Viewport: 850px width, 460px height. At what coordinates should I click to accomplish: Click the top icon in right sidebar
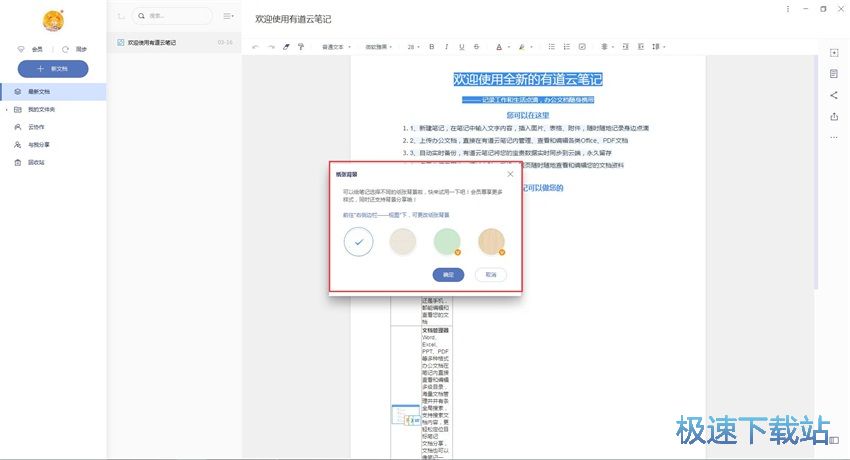coord(834,53)
